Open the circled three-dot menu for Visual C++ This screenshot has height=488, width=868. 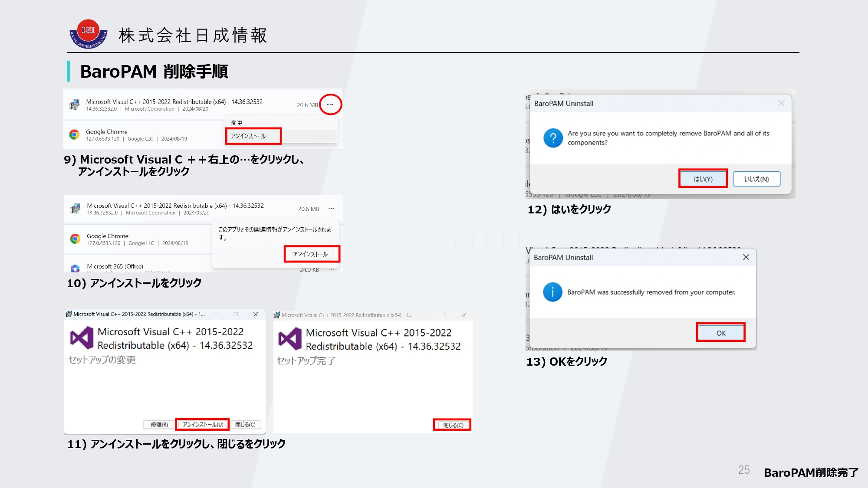tap(330, 105)
